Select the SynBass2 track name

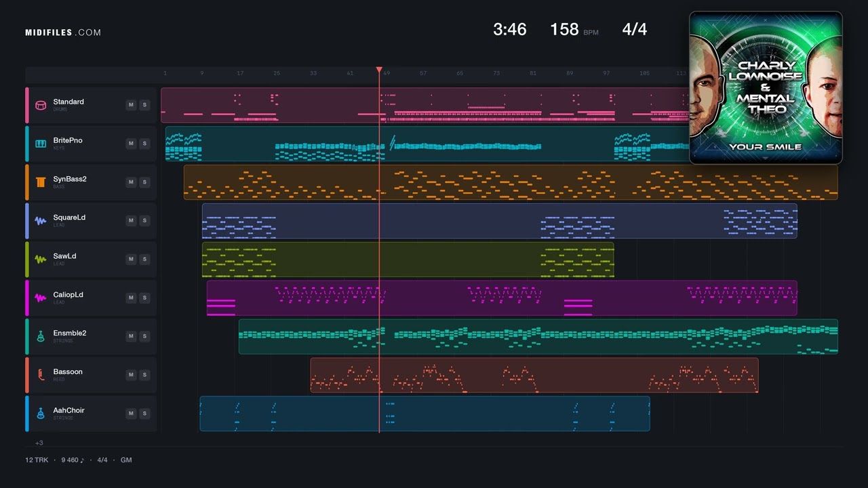[x=70, y=179]
